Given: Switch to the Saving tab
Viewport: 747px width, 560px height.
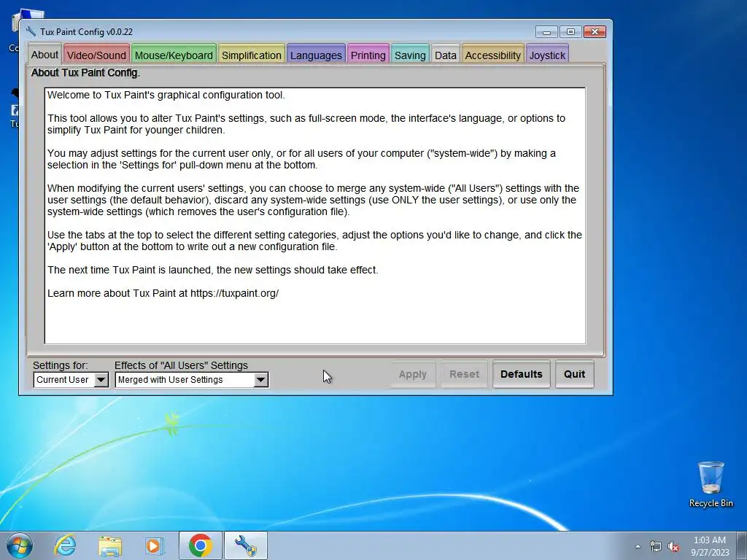Looking at the screenshot, I should click(x=410, y=55).
